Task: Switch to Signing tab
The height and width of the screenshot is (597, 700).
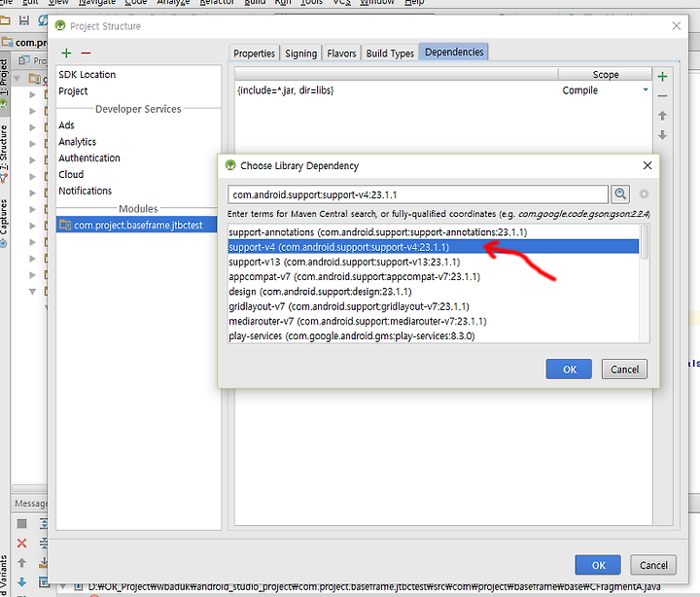Action: (300, 53)
